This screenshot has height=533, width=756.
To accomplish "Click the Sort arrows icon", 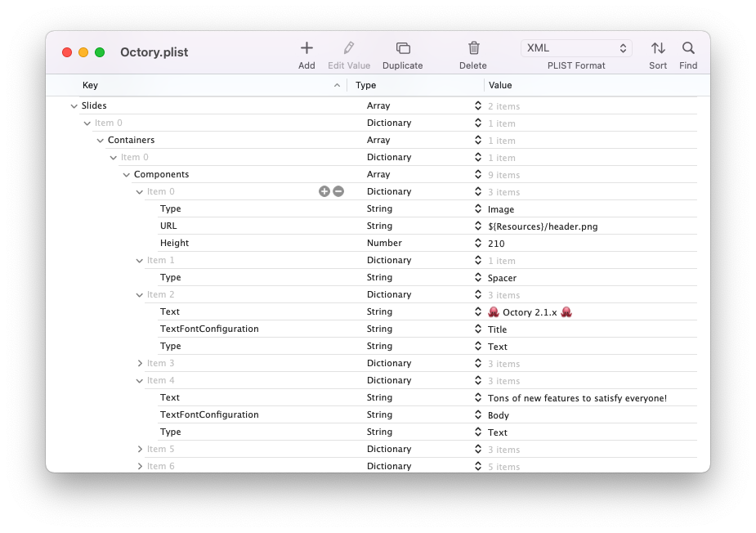I will tap(658, 47).
